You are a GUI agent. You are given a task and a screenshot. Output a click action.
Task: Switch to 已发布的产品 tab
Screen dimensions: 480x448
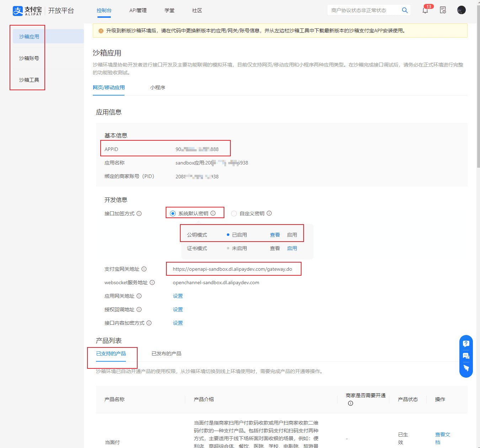[166, 353]
